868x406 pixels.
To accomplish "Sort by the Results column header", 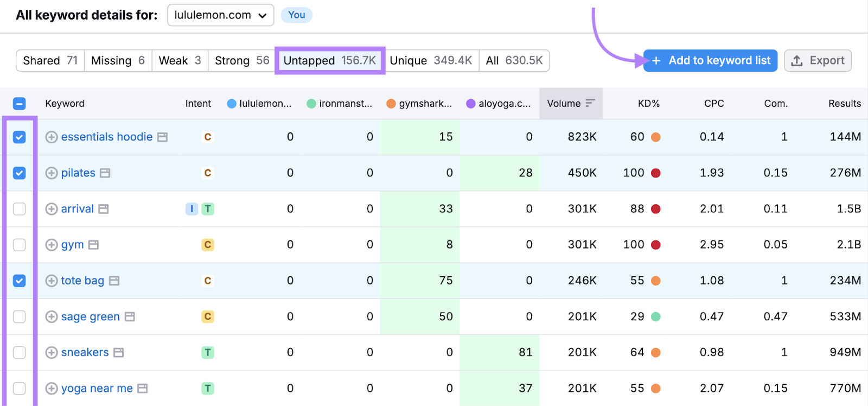I will point(844,103).
